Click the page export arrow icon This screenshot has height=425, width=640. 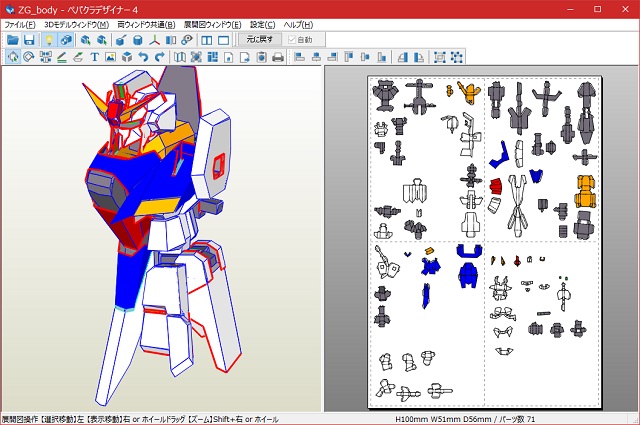click(x=245, y=57)
